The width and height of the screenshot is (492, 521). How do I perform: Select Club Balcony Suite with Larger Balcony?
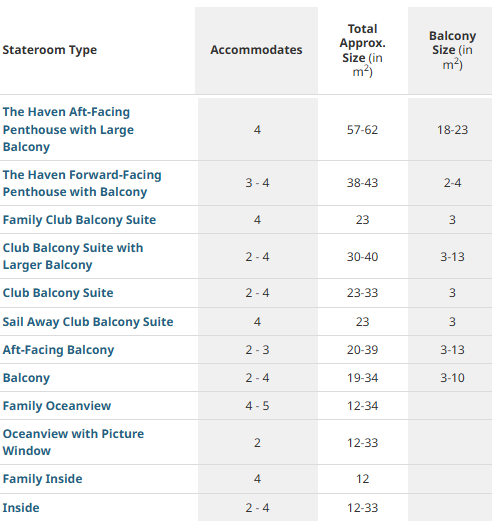point(73,256)
